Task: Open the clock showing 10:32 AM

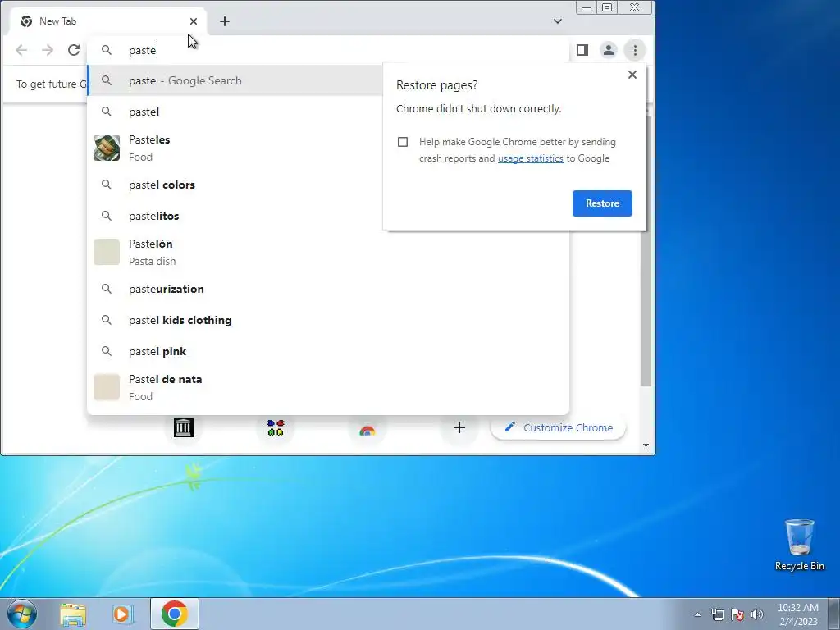Action: (x=797, y=614)
